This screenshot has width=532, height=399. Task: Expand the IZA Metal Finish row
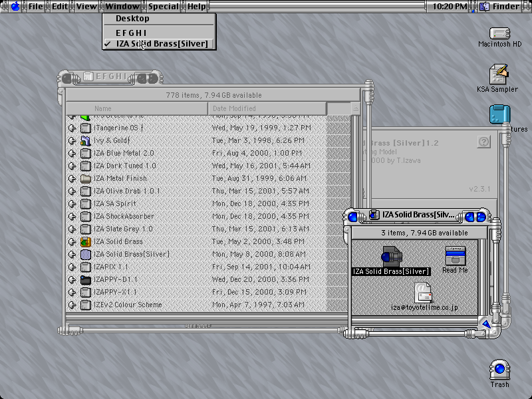(x=72, y=178)
